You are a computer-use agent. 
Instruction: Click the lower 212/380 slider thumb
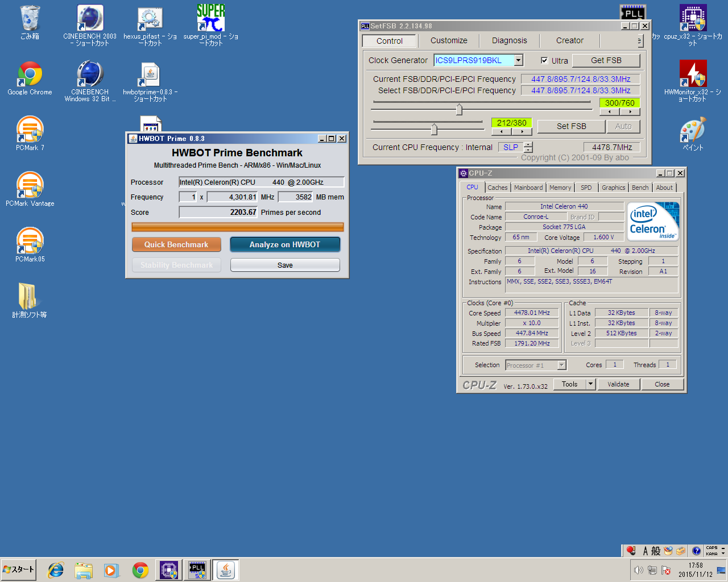[434, 129]
